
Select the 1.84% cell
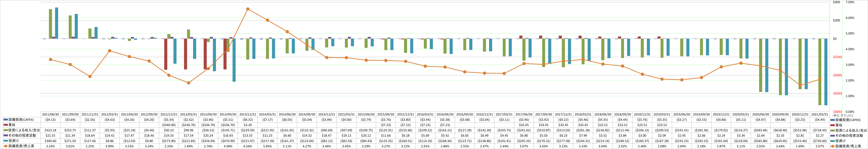(188, 146)
